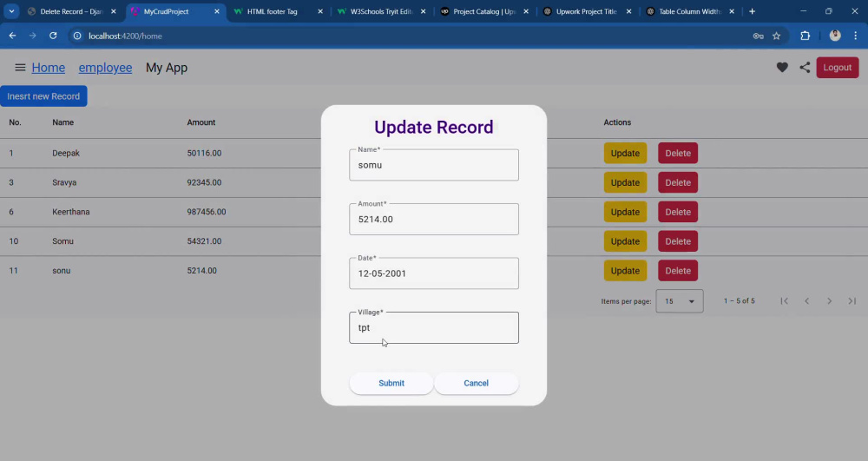Open the tab search dropdown arrow
Screen dimensions: 868x461
click(11, 11)
